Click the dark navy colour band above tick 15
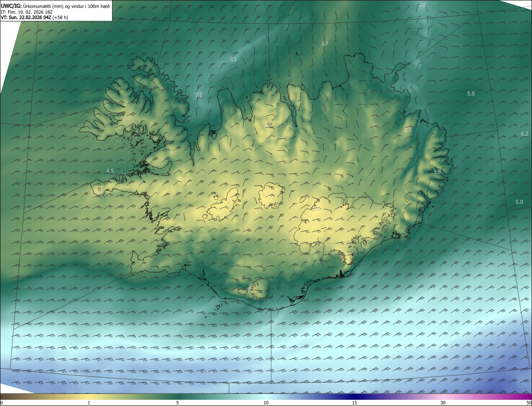The image size is (532, 406). pyautogui.click(x=355, y=396)
